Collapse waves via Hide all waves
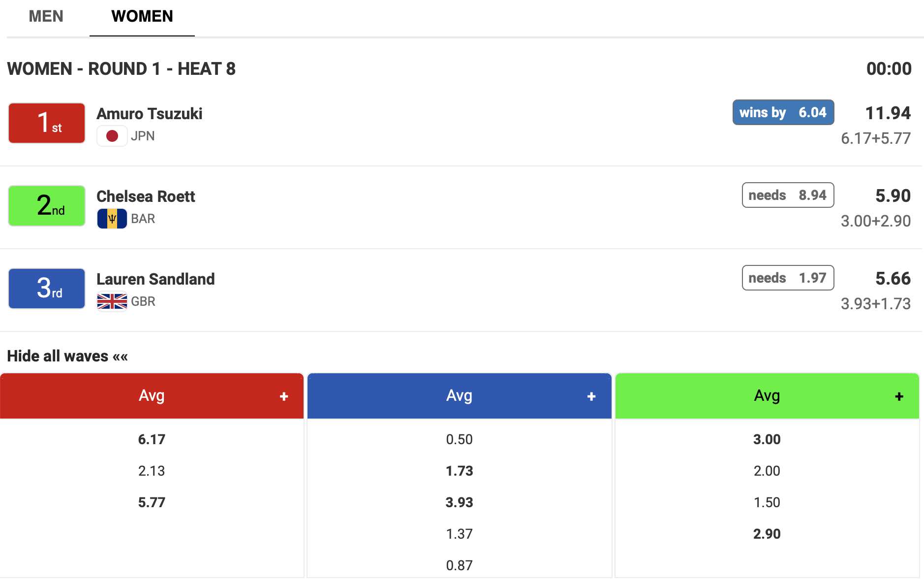 tap(67, 356)
